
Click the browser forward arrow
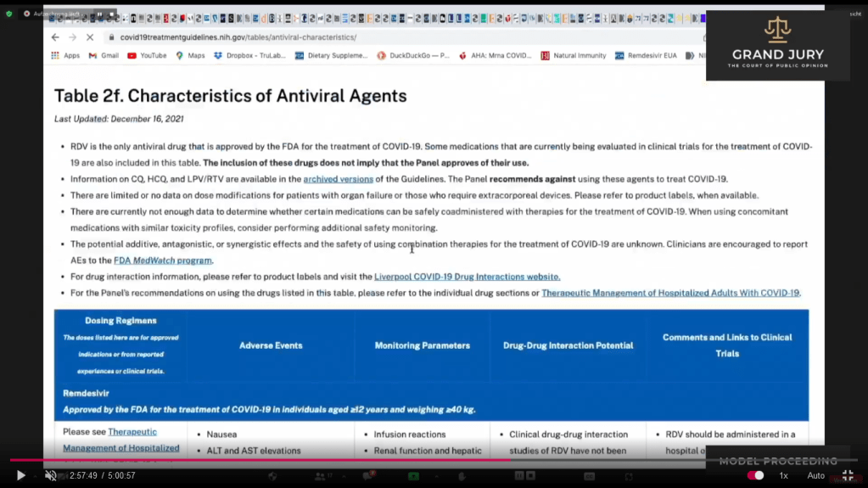(x=72, y=37)
